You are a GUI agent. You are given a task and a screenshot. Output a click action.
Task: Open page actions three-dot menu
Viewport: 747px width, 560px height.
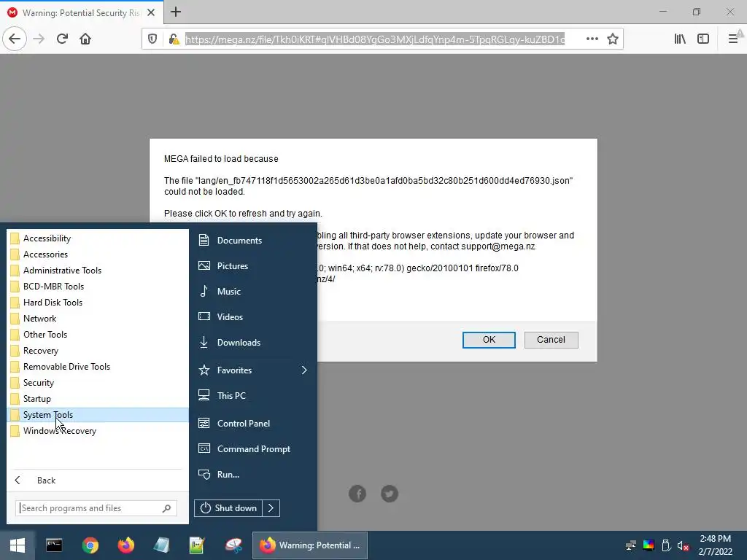click(592, 39)
